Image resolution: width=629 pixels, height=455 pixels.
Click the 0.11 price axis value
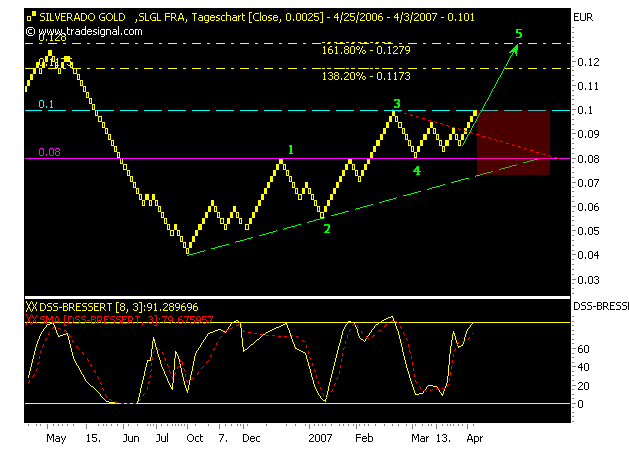pos(588,86)
